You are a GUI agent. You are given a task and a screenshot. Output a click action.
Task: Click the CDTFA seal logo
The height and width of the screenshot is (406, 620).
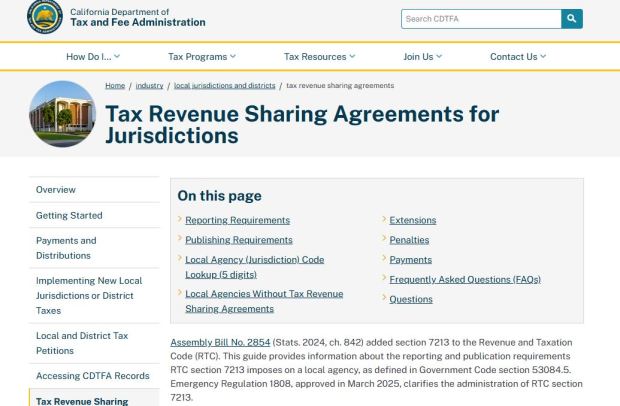point(44,17)
